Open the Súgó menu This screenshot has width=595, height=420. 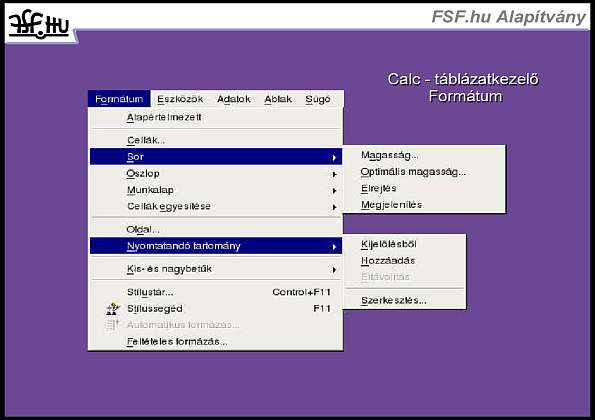318,99
